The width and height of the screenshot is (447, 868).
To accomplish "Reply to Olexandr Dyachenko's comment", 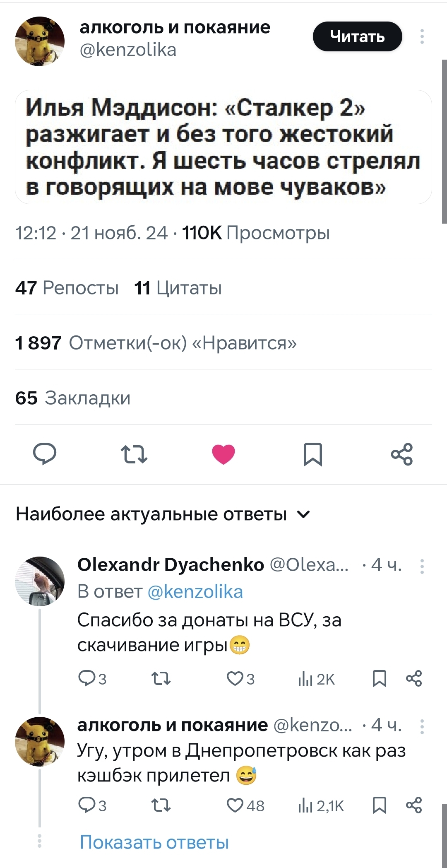I will [87, 678].
